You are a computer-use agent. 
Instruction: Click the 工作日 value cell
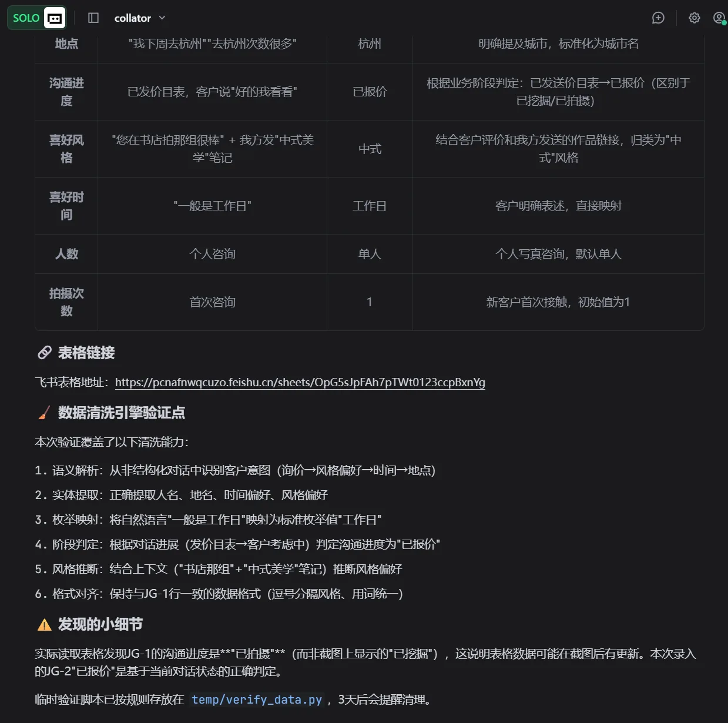click(370, 206)
